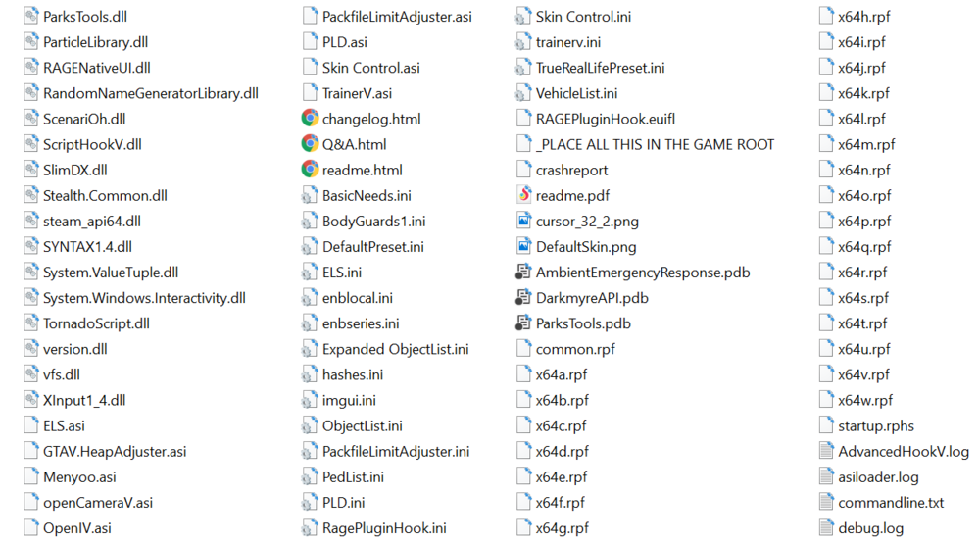Click the file icon of startup.rphs
Image resolution: width=980 pixels, height=546 pixels.
(826, 425)
